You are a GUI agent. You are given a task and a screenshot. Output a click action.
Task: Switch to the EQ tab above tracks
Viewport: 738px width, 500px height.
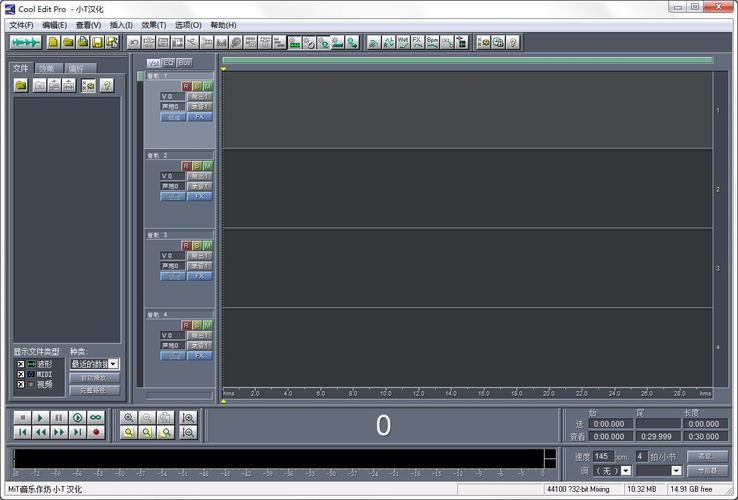click(x=169, y=62)
